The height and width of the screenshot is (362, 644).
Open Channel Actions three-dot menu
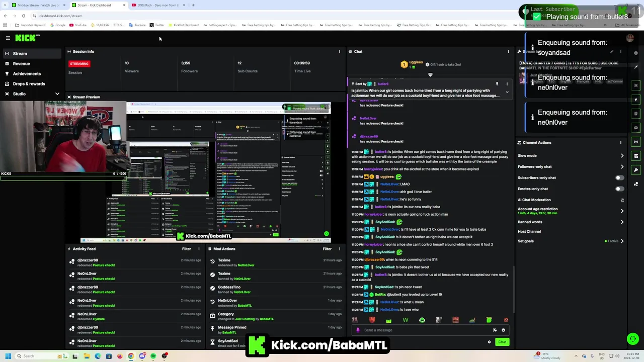620,142
